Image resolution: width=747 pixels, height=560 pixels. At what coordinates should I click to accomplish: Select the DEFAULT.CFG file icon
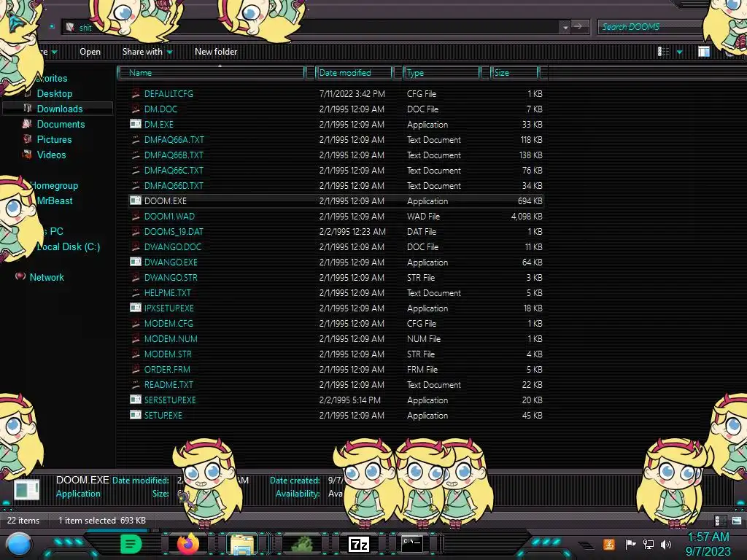pos(136,94)
